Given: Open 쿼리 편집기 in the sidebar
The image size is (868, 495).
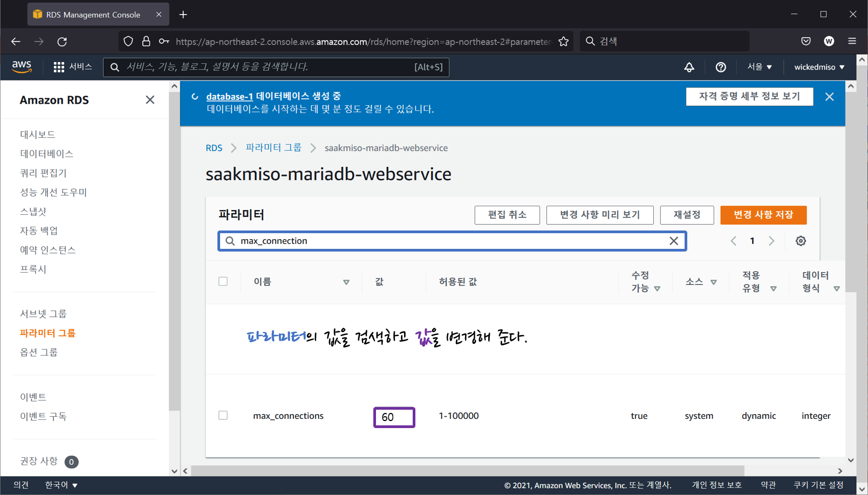Looking at the screenshot, I should click(x=43, y=173).
